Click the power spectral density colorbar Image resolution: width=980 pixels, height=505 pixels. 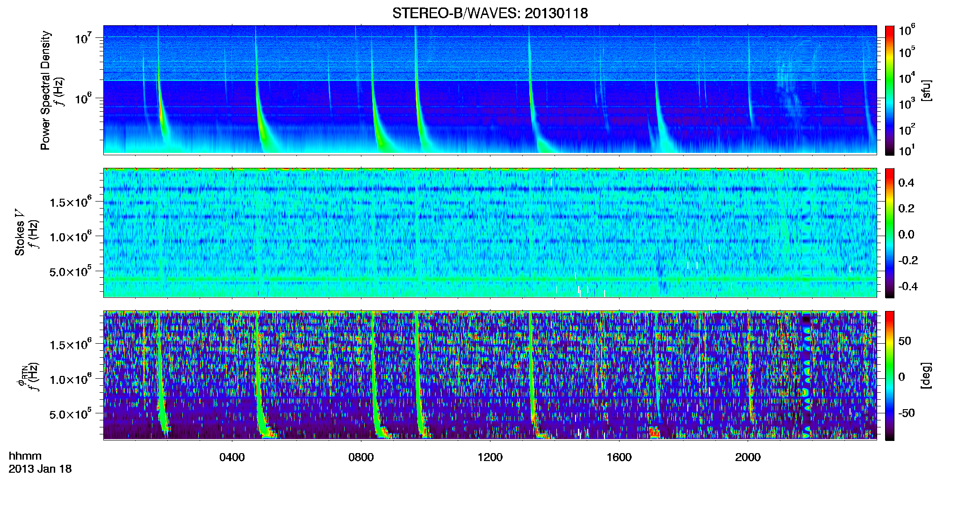click(x=890, y=90)
